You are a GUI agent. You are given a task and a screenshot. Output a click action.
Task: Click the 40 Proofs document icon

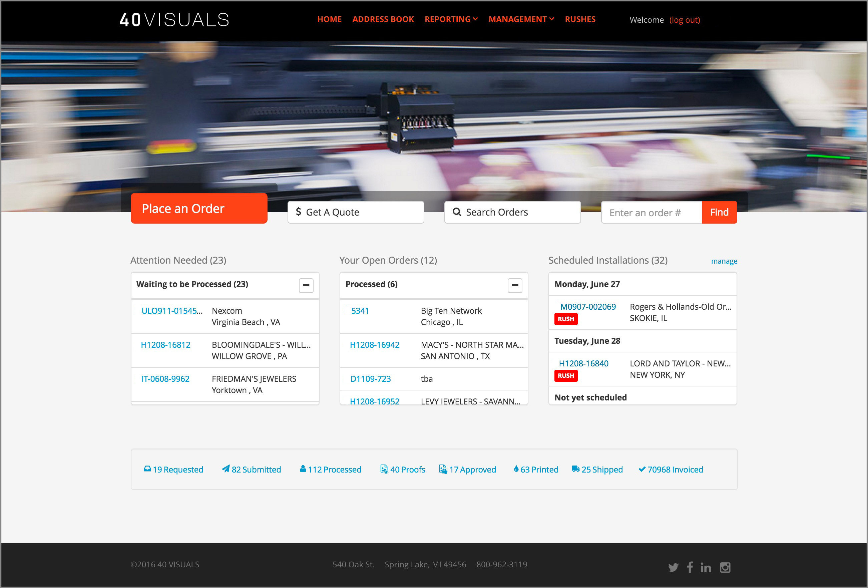384,469
